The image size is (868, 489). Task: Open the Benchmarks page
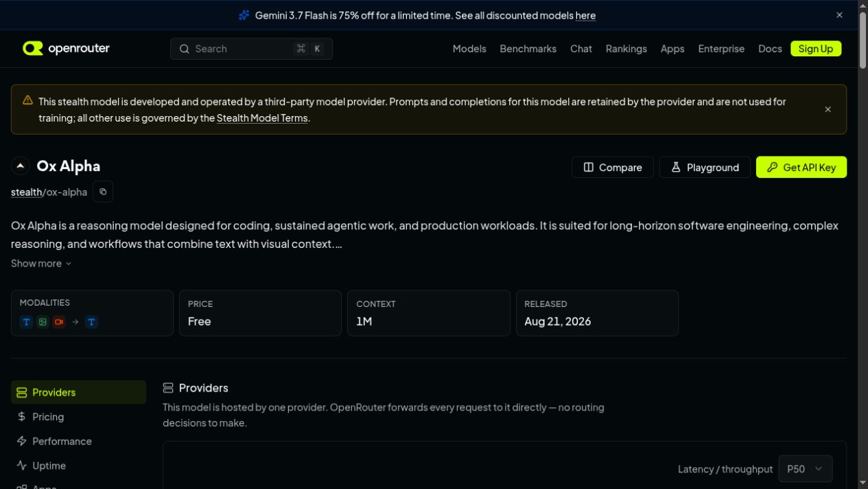(528, 49)
